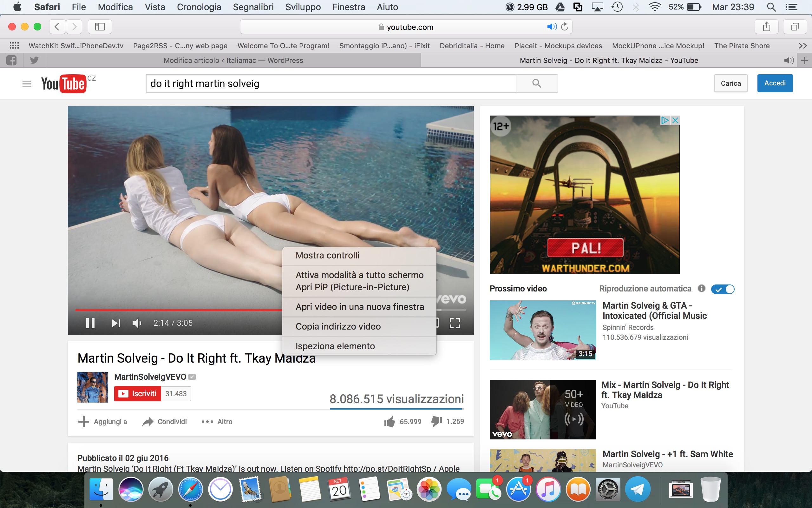
Task: Click the War Thunder PAL! ad button
Action: click(585, 248)
